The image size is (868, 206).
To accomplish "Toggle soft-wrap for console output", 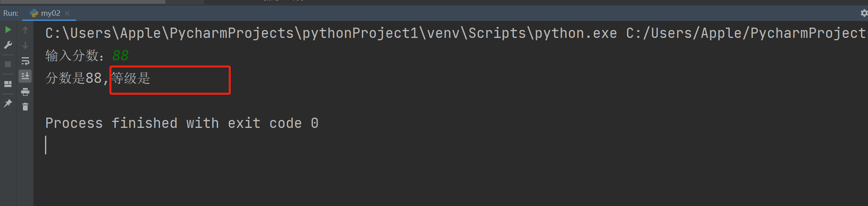I will (x=25, y=61).
